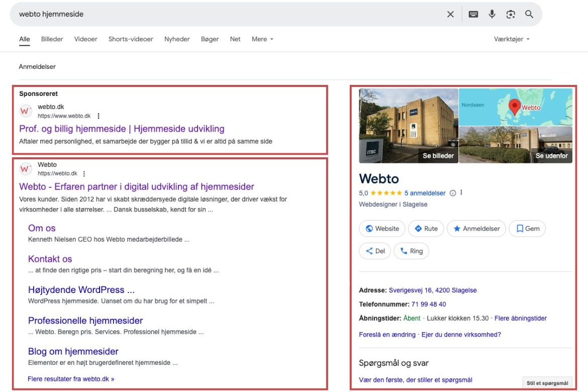Open the Blog om hjemmesider sitelink
This screenshot has height=392, width=588.
point(73,351)
